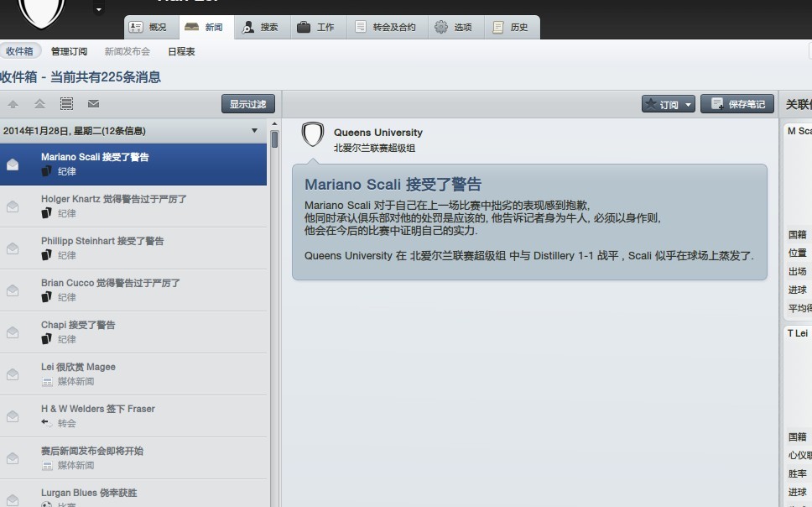Click the double up-arrow inbox icon

pos(40,104)
